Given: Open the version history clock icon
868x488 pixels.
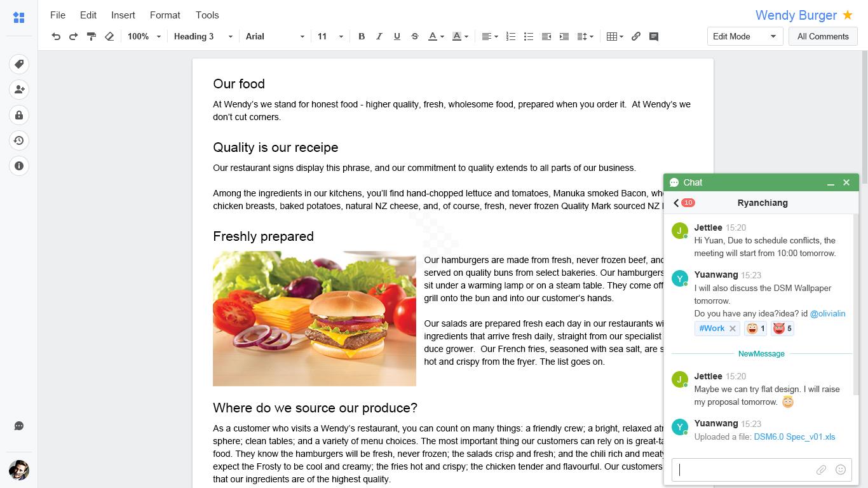Looking at the screenshot, I should click(x=19, y=140).
